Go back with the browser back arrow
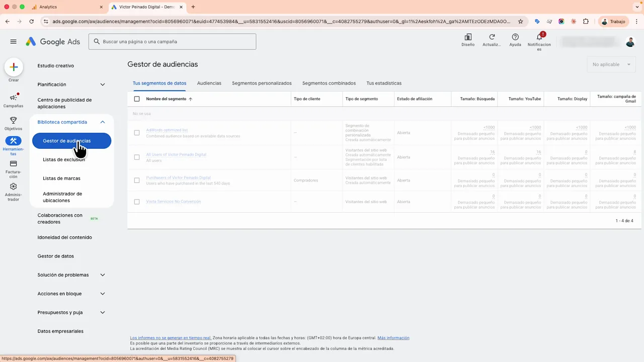 click(8, 22)
